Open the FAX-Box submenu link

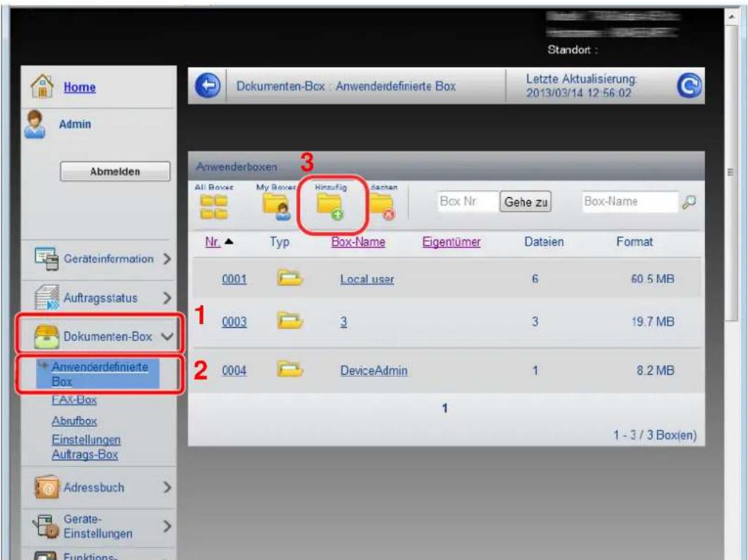coord(75,399)
